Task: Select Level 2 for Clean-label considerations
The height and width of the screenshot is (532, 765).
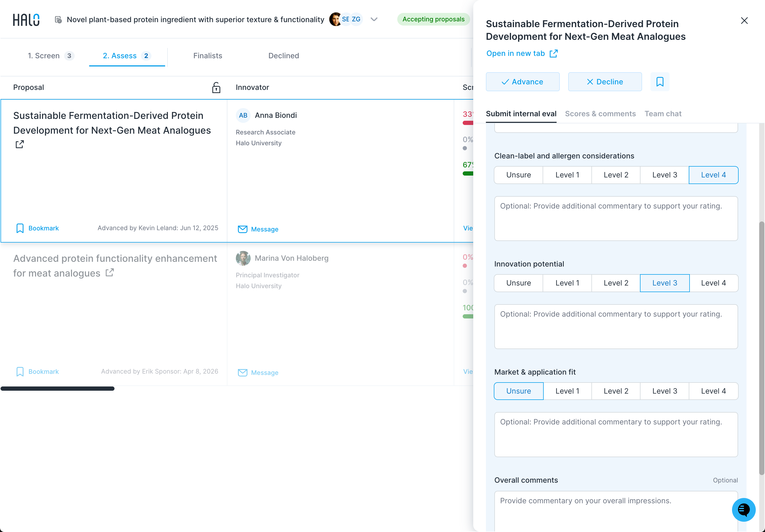Action: point(616,175)
